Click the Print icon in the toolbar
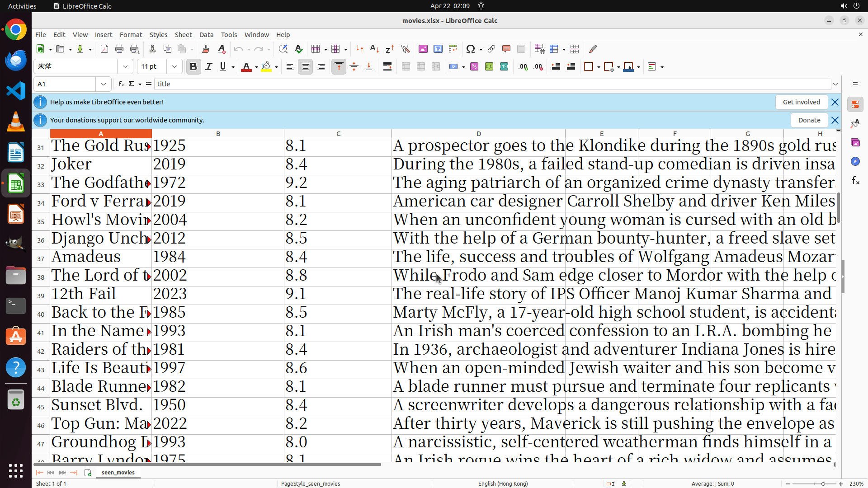The height and width of the screenshot is (488, 868). [x=119, y=49]
